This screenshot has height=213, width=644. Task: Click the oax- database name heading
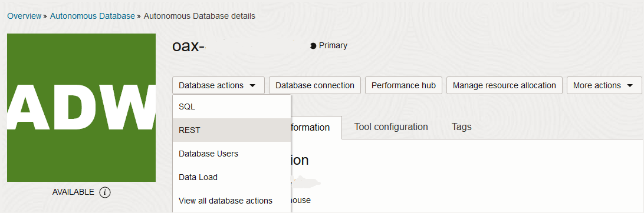[189, 46]
